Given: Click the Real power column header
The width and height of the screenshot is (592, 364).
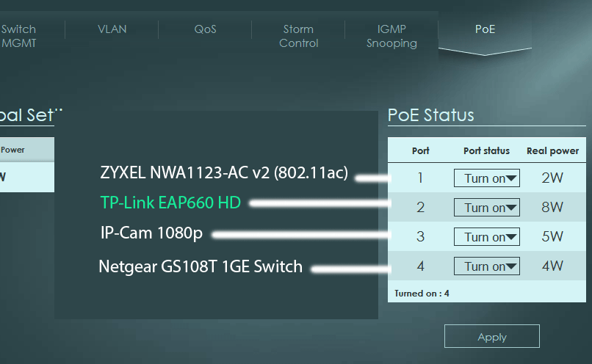Looking at the screenshot, I should 552,150.
